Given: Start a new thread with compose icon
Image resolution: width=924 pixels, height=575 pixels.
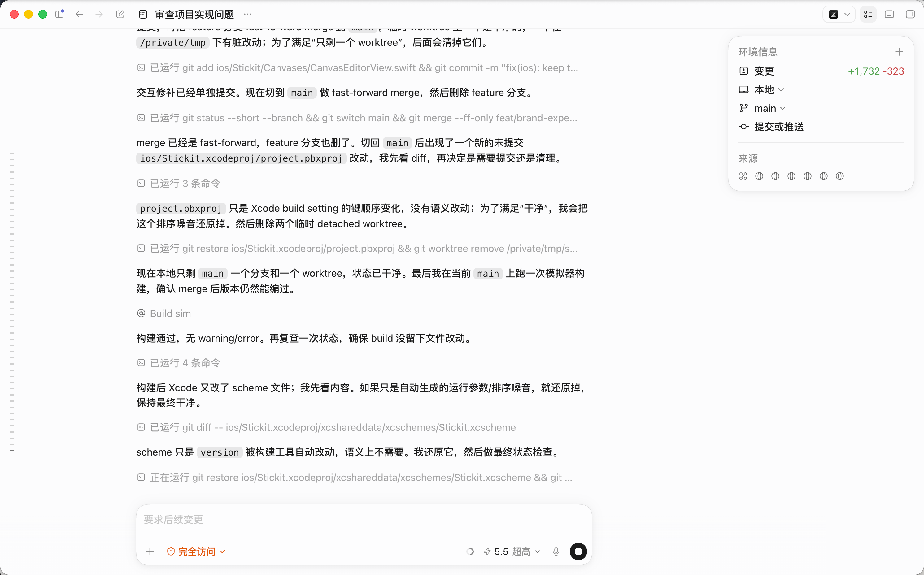Looking at the screenshot, I should tap(120, 15).
